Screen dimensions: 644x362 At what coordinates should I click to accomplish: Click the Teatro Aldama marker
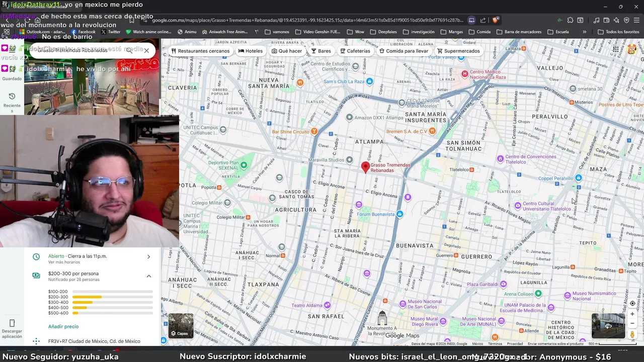(x=328, y=305)
